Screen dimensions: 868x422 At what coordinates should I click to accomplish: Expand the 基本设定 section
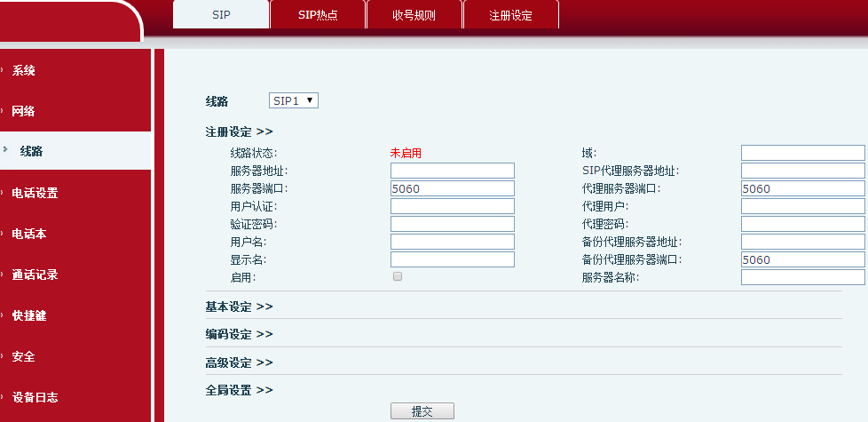239,307
